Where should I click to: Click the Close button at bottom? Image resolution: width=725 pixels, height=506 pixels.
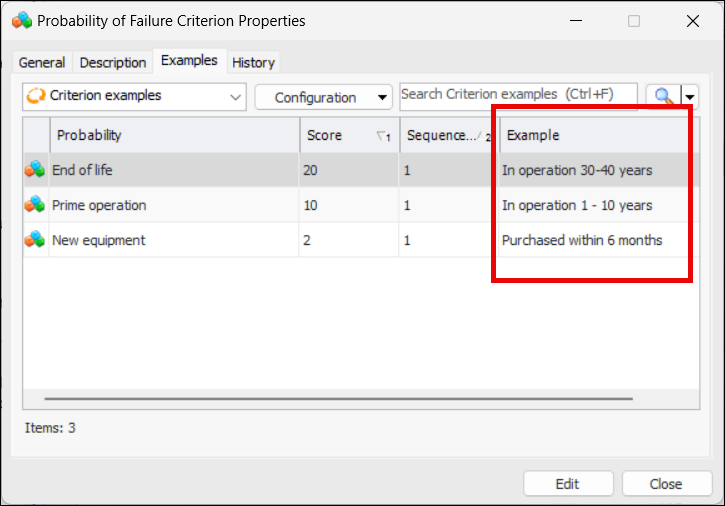(x=666, y=484)
